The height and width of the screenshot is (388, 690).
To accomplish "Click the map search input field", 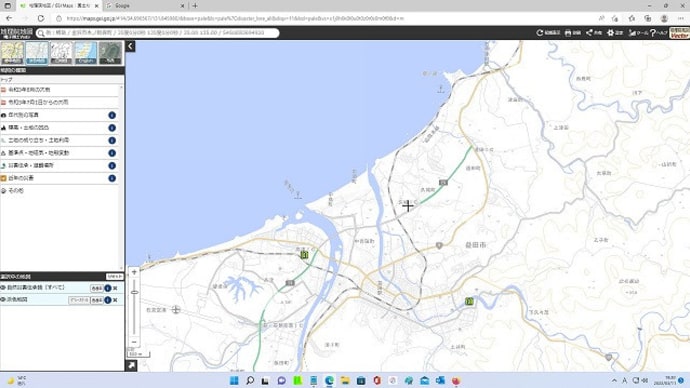I will click(x=158, y=33).
